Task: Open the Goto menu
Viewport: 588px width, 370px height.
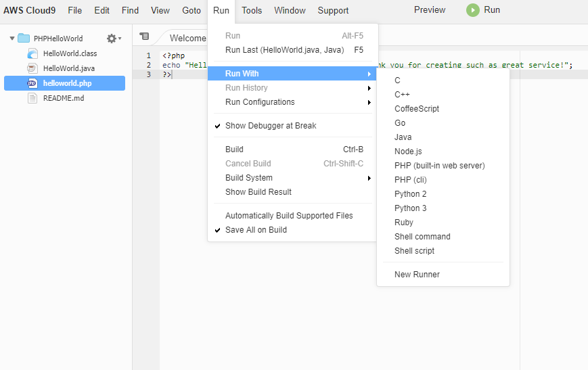Action: tap(191, 11)
